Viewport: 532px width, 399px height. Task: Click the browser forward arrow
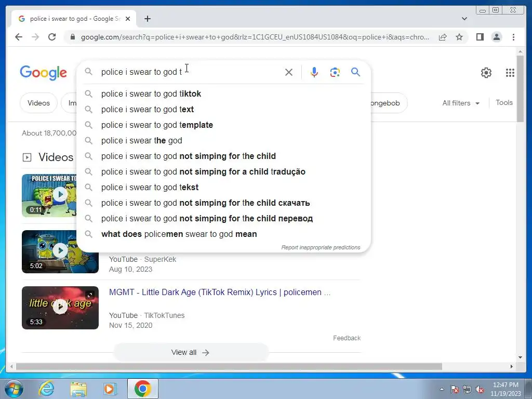coord(35,37)
